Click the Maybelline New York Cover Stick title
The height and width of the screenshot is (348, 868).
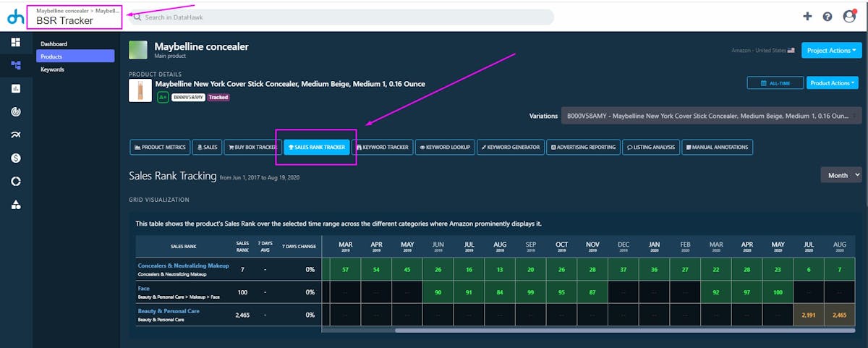[x=290, y=84]
